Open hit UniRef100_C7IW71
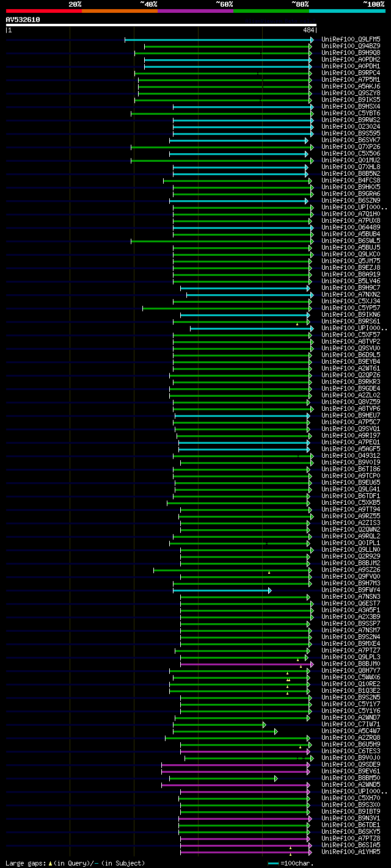 point(351,725)
